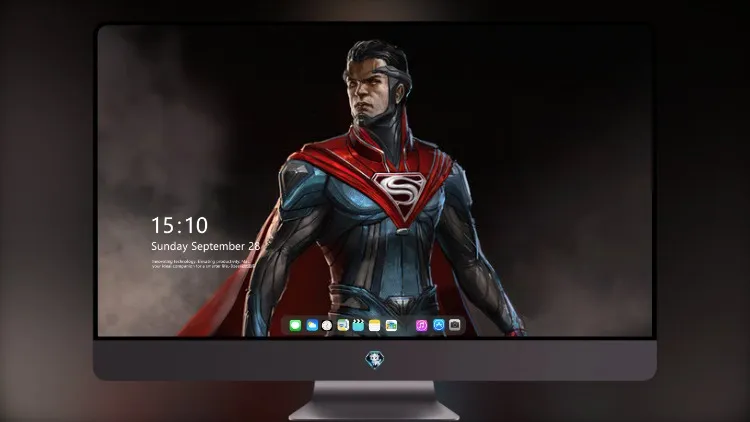Open the yellow Notes app in dock
Viewport: 750px width, 422px height.
click(x=375, y=325)
